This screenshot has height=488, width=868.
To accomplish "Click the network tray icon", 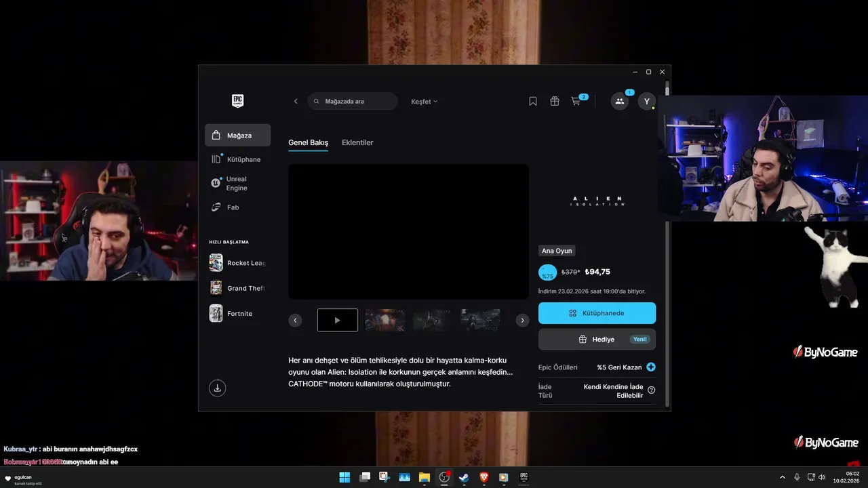I will pos(811,477).
